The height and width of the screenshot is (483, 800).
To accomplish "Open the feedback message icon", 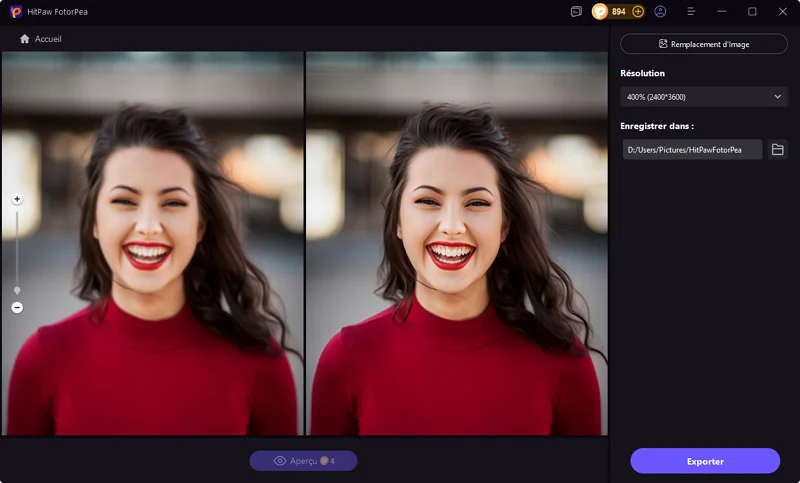I will 576,12.
